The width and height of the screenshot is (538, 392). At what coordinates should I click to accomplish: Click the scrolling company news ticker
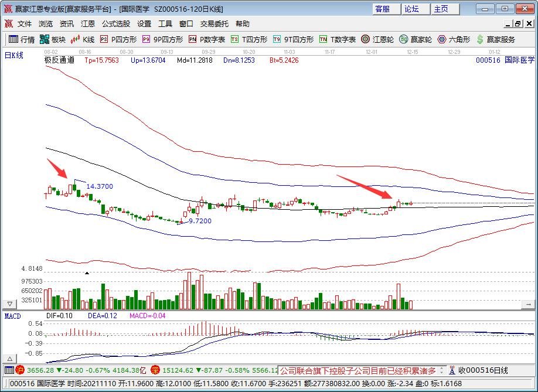357,370
